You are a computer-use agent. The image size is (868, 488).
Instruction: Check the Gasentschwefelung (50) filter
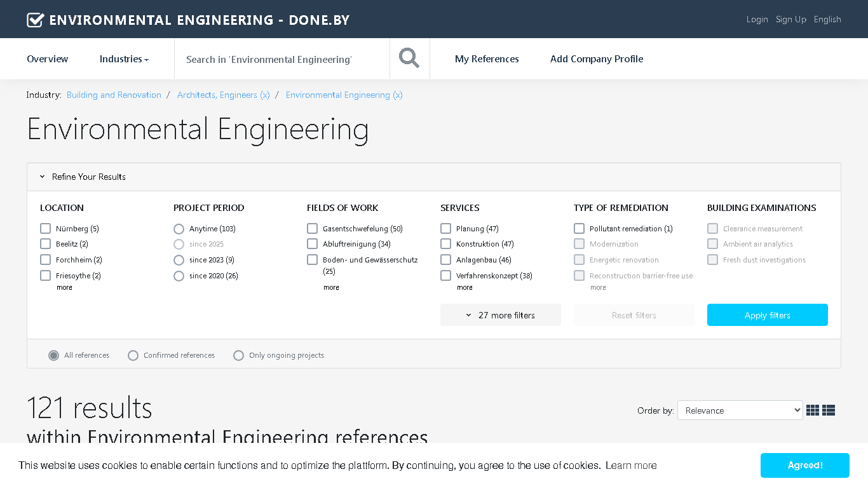click(x=312, y=228)
